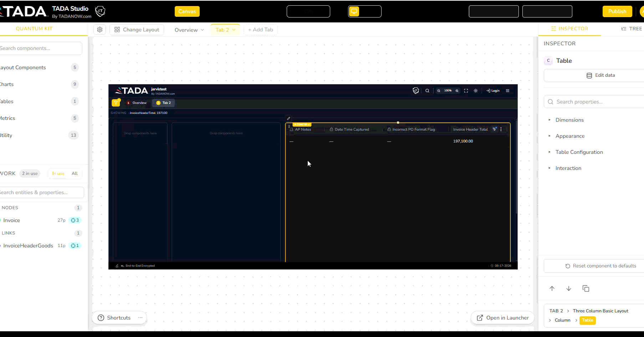Switch to the Tree tab

632,29
